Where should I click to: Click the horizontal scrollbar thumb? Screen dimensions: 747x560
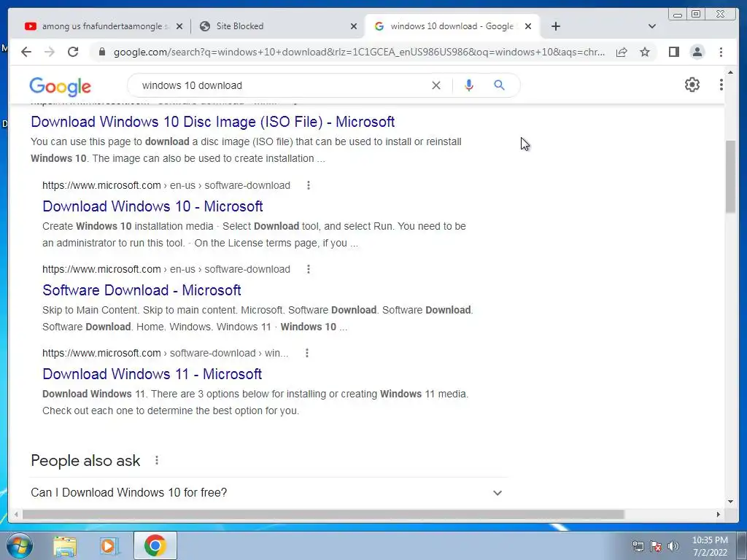point(323,514)
